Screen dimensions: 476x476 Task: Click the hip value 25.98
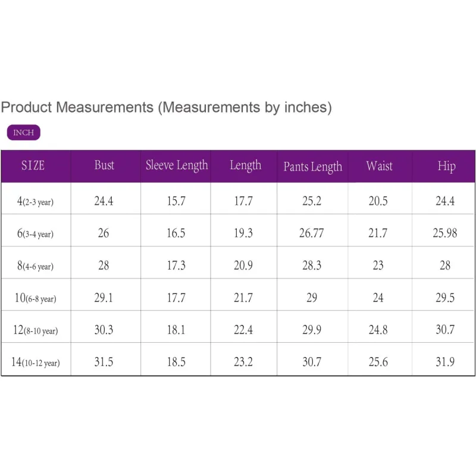click(x=444, y=233)
